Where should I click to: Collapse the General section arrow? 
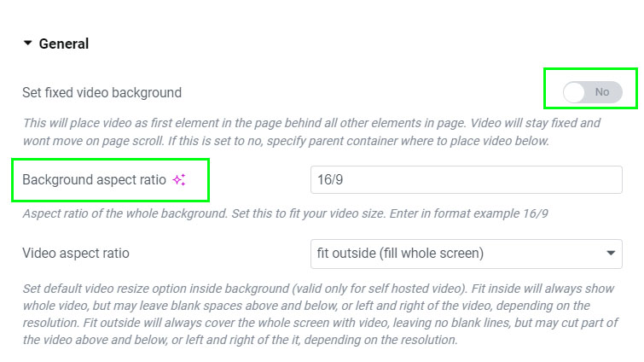pos(28,44)
